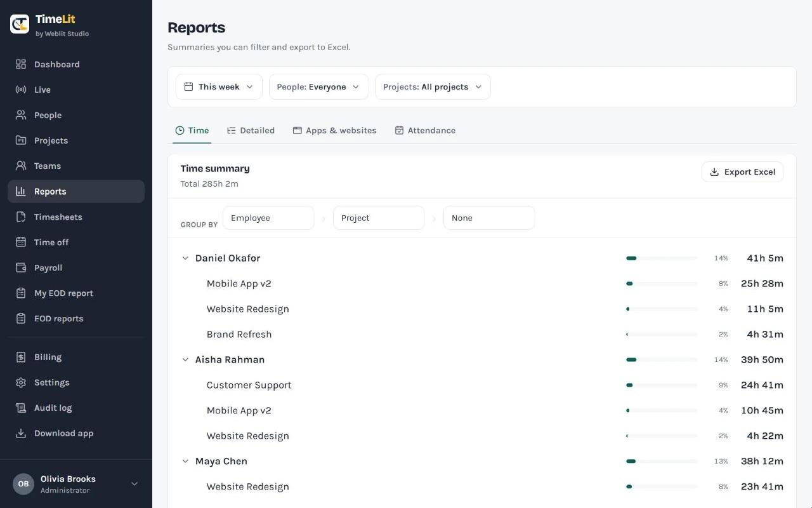812x508 pixels.
Task: Click the TimeLit logo icon
Action: pyautogui.click(x=20, y=24)
